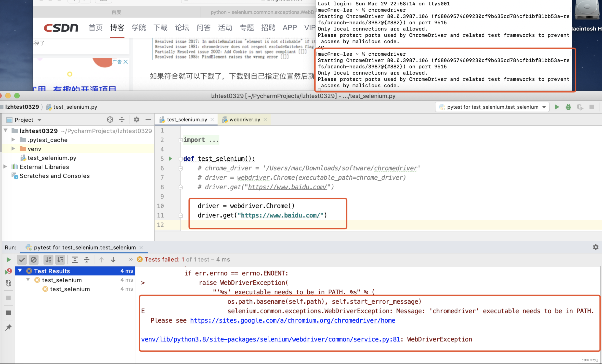Screen dimensions: 602x364
Task: Rerun failed tests icon
Action: 8,271
